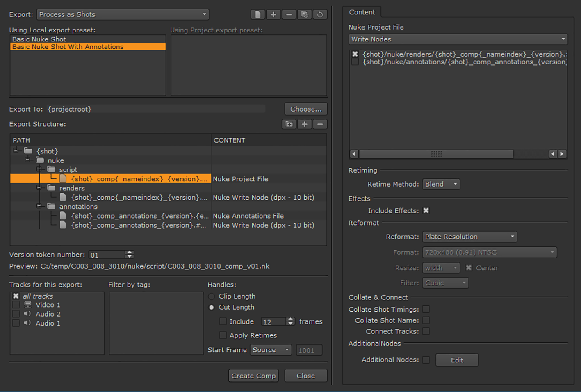Click the Create Comp button
This screenshot has width=581, height=392.
pos(253,376)
